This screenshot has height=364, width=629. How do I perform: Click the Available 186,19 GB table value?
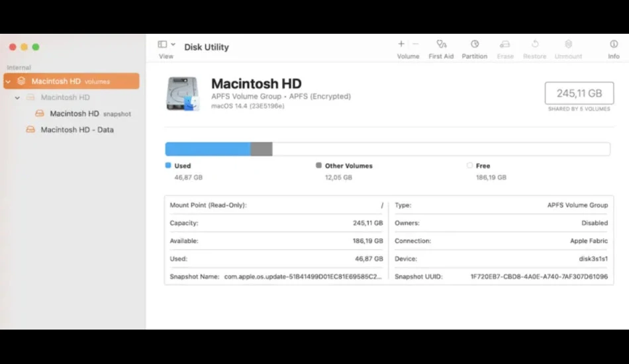(x=368, y=241)
